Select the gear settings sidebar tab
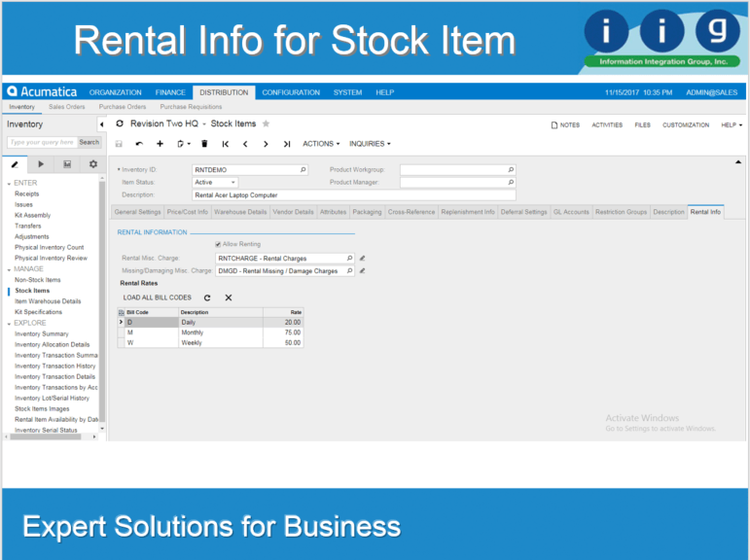The width and height of the screenshot is (750, 560). click(93, 164)
